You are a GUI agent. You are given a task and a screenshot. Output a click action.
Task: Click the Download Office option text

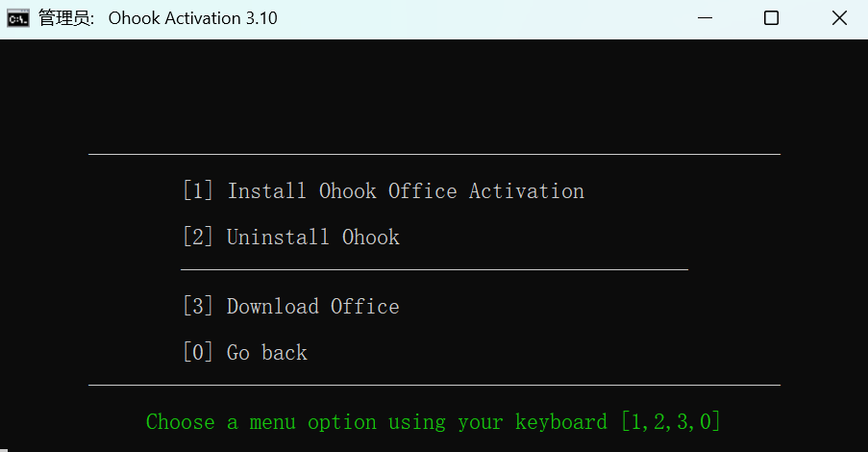[312, 307]
